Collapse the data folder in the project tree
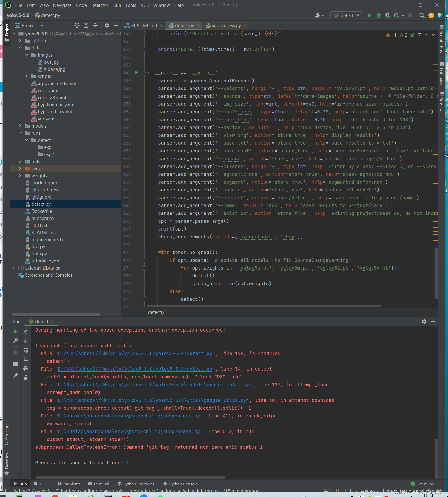Image resolution: width=448 pixels, height=497 pixels. [20, 48]
